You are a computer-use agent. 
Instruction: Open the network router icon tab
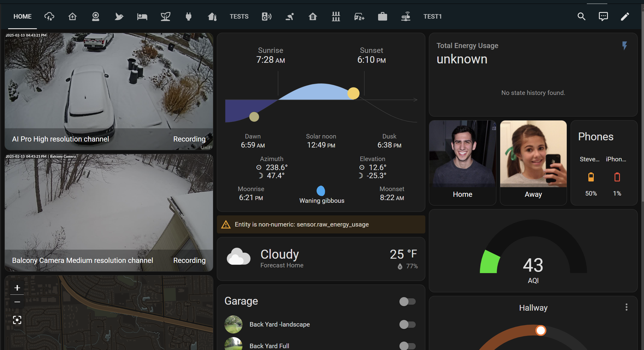(406, 17)
